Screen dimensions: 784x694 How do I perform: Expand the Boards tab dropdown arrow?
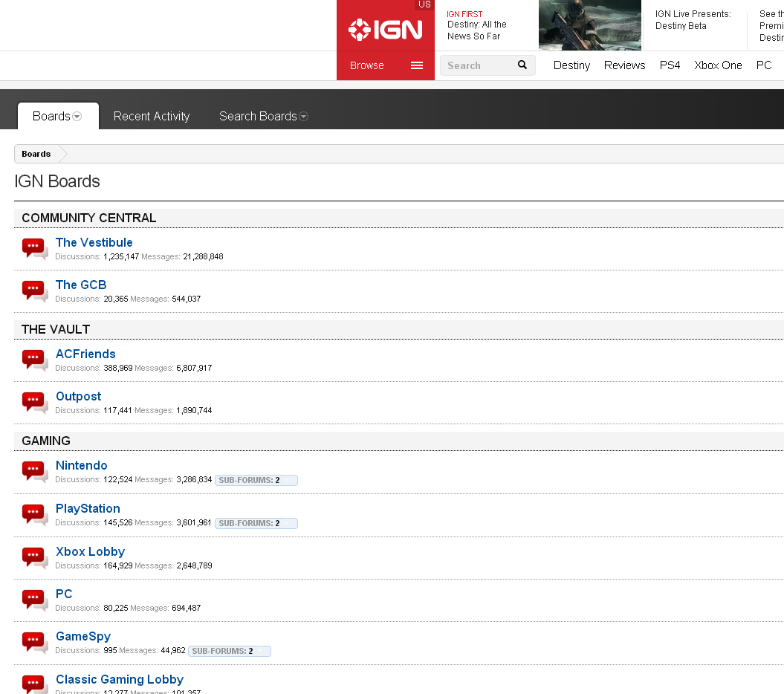coord(77,117)
